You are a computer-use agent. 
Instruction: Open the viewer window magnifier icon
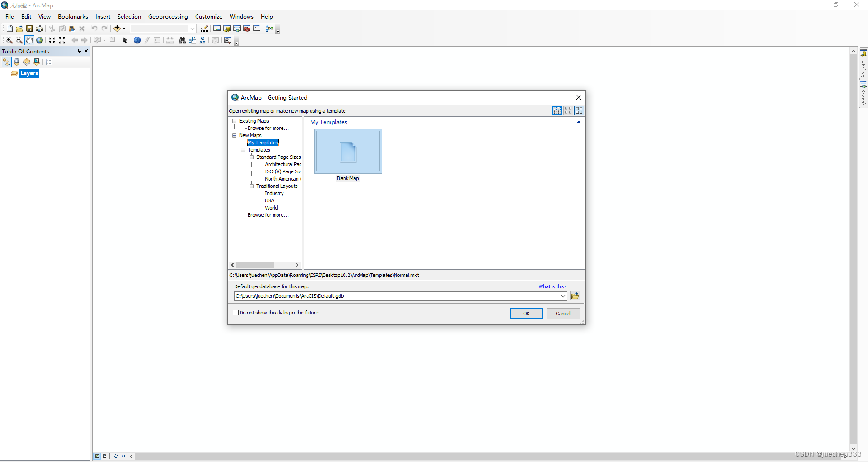228,40
